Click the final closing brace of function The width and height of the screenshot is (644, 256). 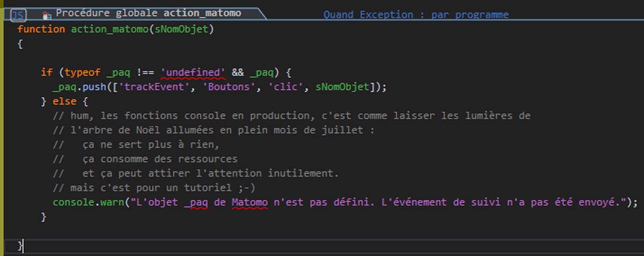point(20,246)
